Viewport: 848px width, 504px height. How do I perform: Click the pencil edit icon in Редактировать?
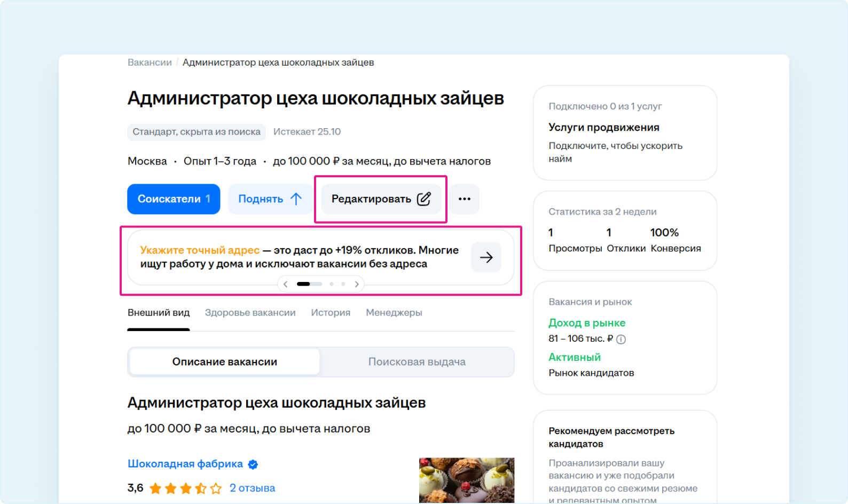coord(423,199)
